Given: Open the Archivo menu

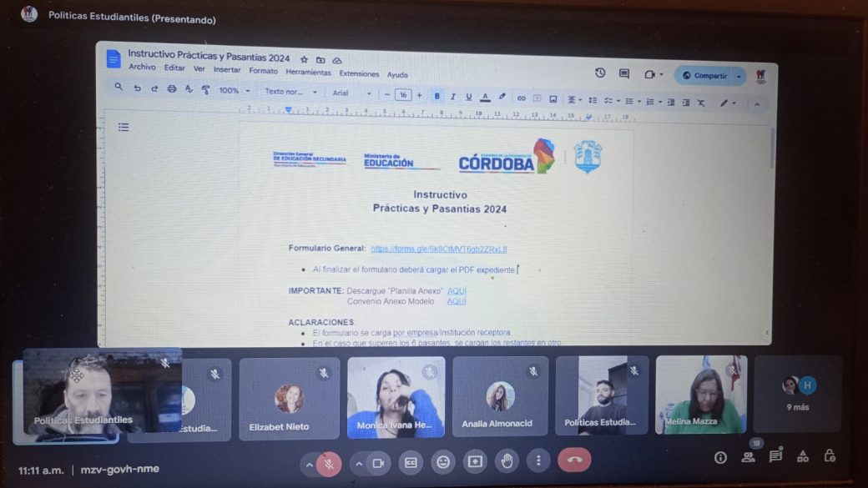Looking at the screenshot, I should point(142,67).
